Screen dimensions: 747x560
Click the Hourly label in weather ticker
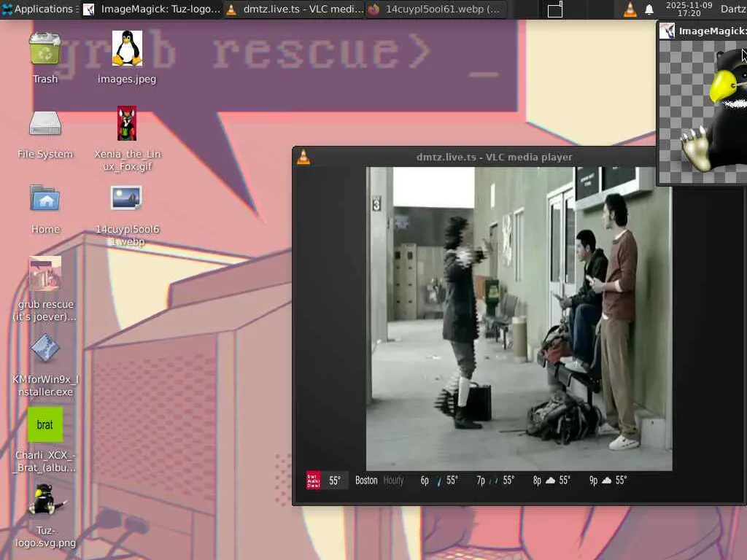point(393,481)
